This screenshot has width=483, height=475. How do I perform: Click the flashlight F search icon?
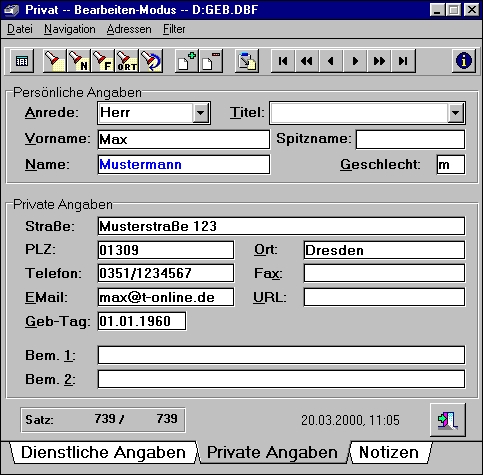(x=103, y=61)
